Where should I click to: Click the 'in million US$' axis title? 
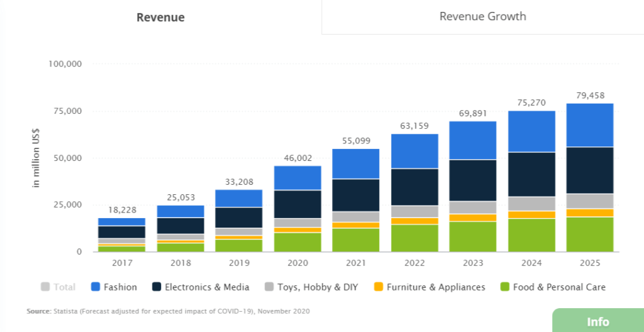(x=36, y=158)
